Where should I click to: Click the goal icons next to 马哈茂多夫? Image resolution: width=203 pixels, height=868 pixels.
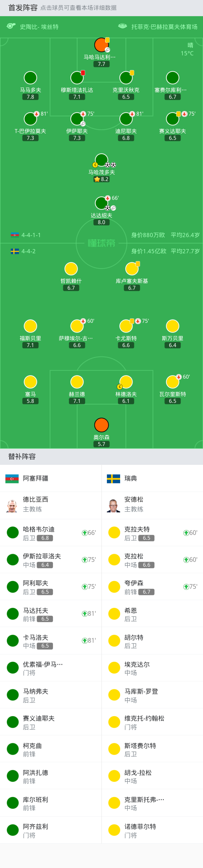(x=110, y=165)
